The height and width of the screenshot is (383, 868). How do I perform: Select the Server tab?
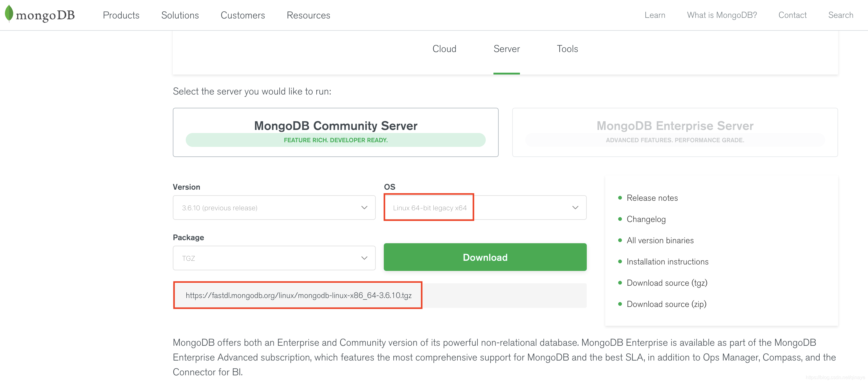pos(506,49)
